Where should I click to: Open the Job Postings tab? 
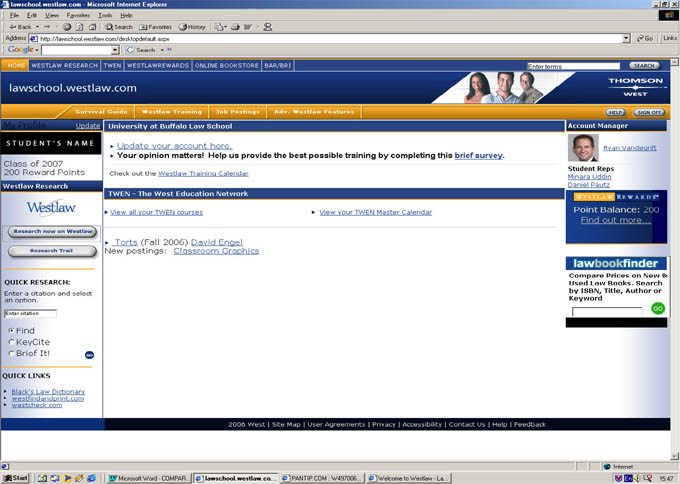click(238, 112)
